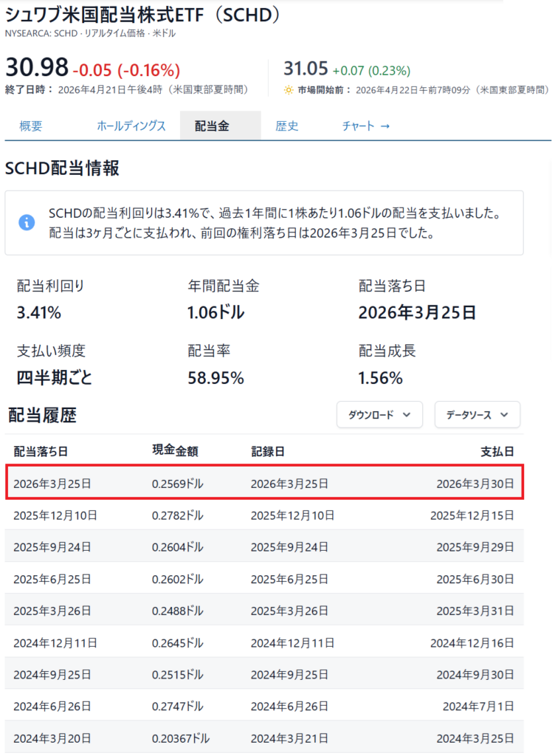Select the highlighted 2026年3月25日 dividend row
The width and height of the screenshot is (552, 756).
point(264,484)
